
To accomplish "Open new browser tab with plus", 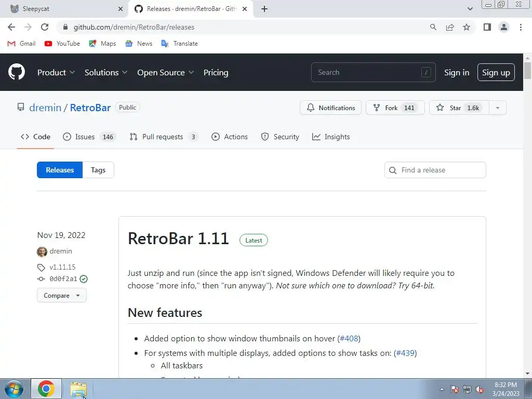I will 264,9.
